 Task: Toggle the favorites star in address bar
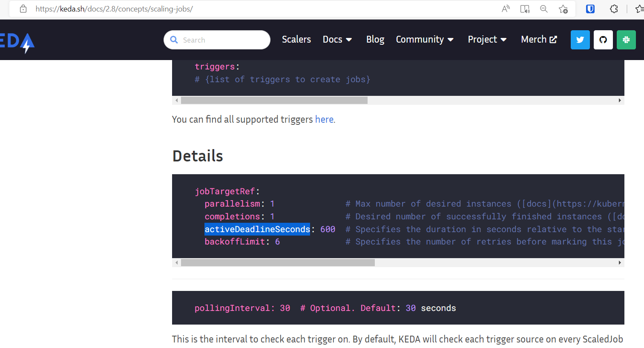pos(563,9)
